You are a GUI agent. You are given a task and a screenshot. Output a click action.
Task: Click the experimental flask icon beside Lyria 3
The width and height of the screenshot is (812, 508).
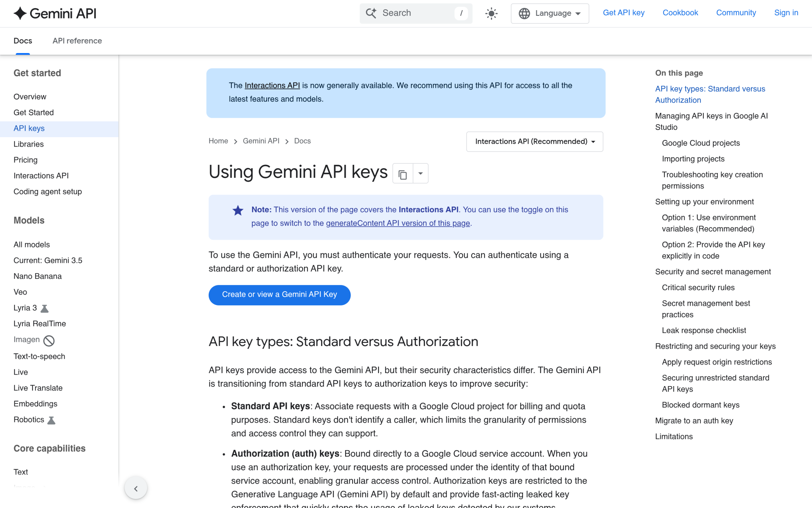point(45,308)
